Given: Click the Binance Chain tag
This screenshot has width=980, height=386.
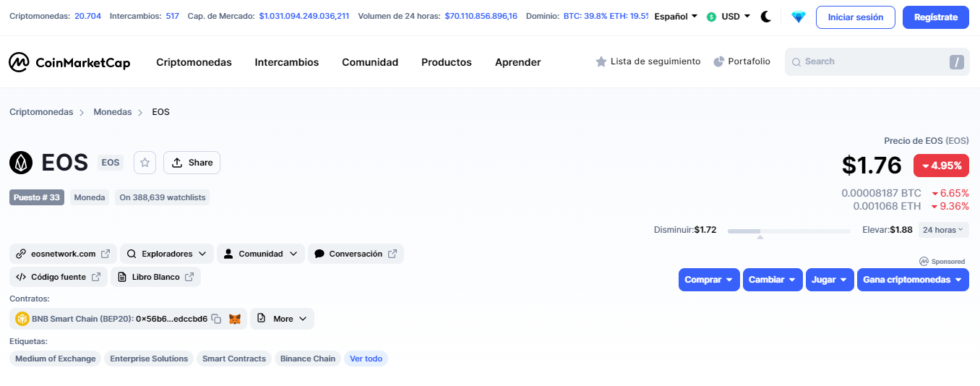Looking at the screenshot, I should (x=308, y=359).
